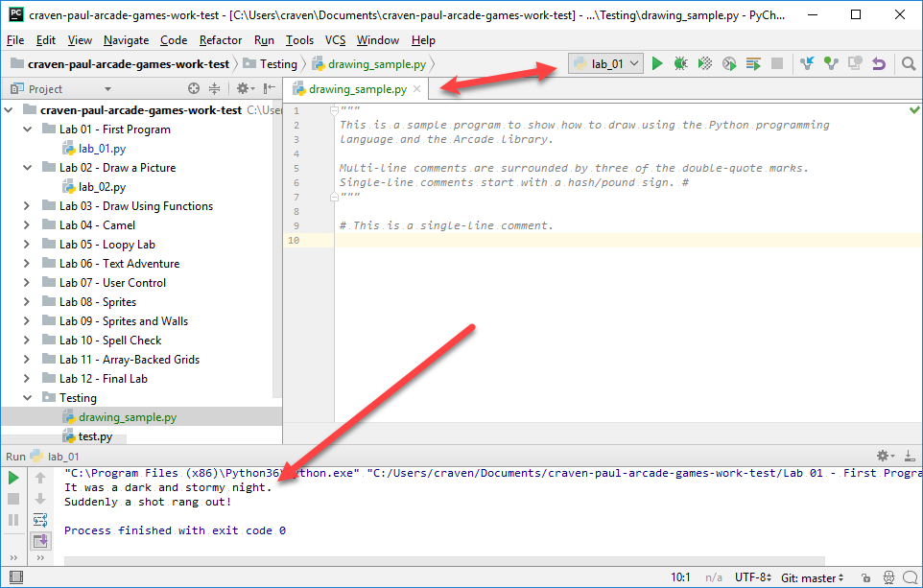Screen dimensions: 923x588
Task: Toggle read-only lock icon in status bar
Action: [x=864, y=578]
